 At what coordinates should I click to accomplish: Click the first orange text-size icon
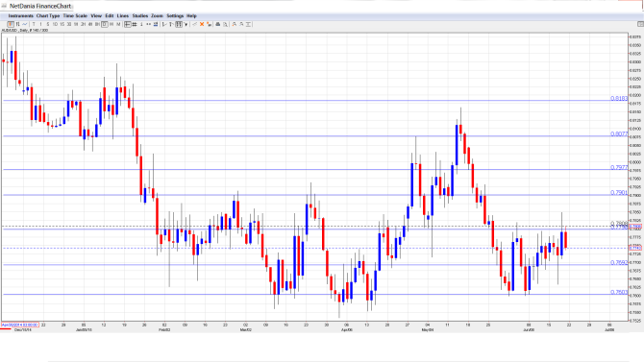(x=235, y=25)
